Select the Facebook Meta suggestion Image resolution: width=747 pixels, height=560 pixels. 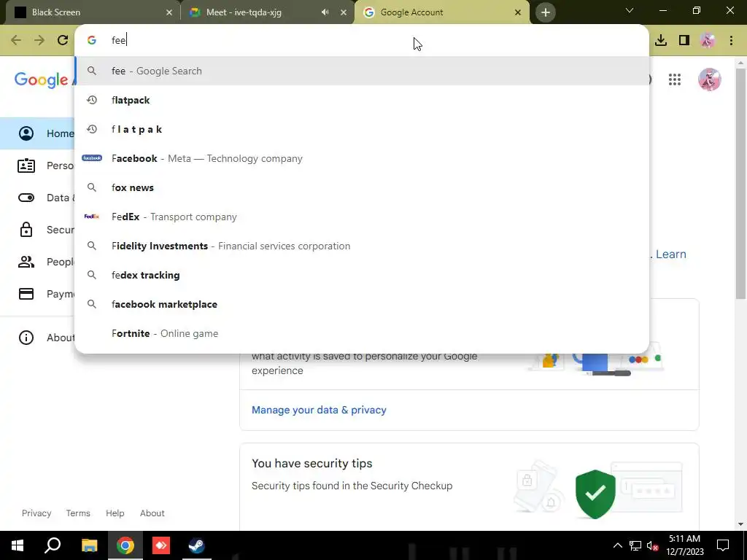tap(362, 158)
